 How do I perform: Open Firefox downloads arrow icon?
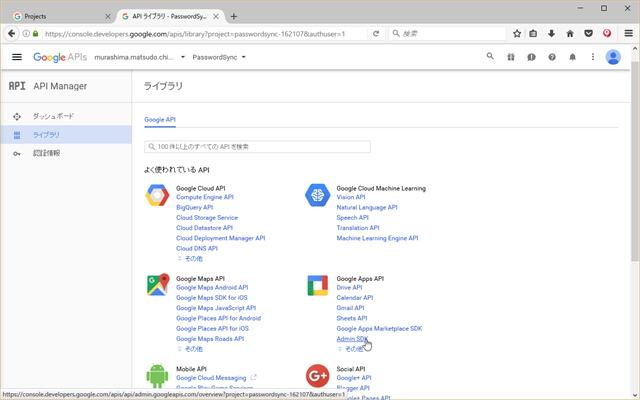pyautogui.click(x=551, y=33)
